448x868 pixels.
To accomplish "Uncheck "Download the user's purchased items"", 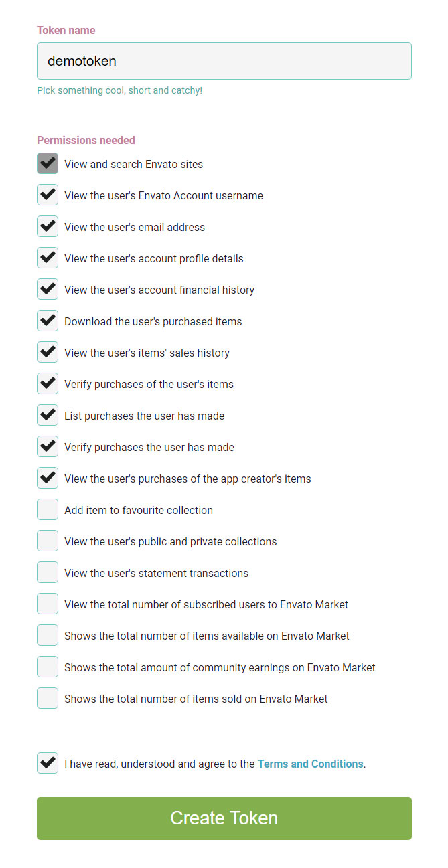I will click(x=48, y=321).
